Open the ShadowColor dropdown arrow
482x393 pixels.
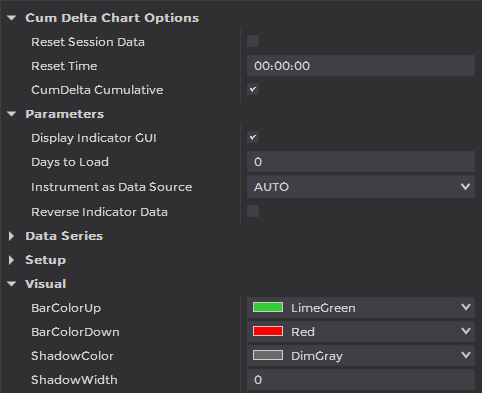click(466, 355)
